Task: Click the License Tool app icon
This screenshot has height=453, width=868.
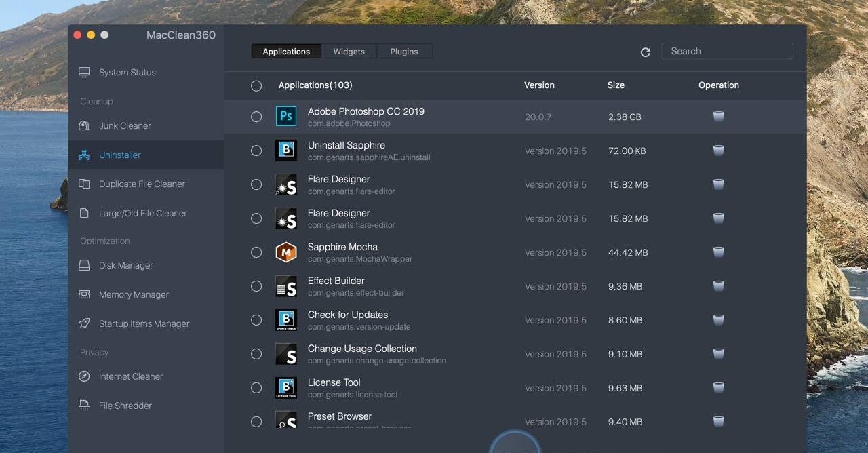Action: pos(286,388)
